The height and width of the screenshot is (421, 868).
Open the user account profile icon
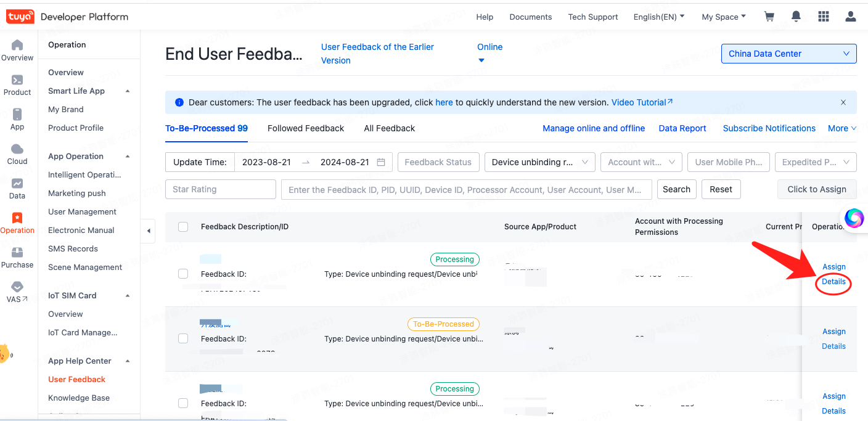click(x=851, y=17)
